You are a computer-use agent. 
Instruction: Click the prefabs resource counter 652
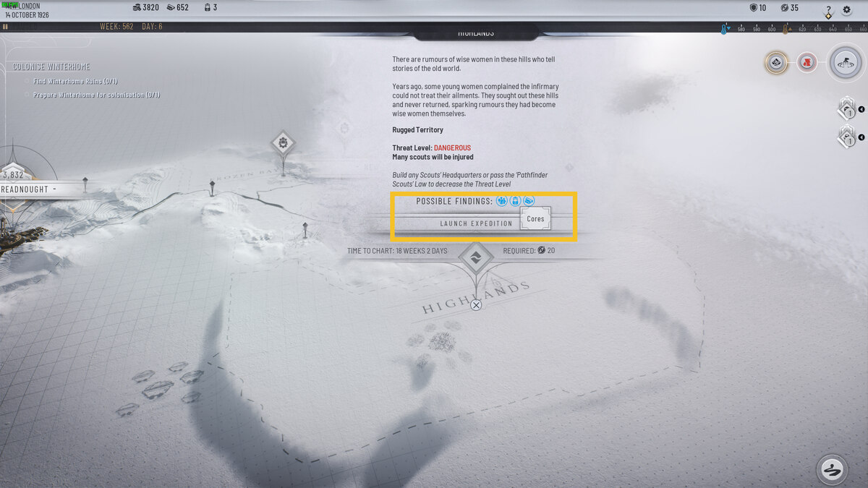[x=177, y=8]
